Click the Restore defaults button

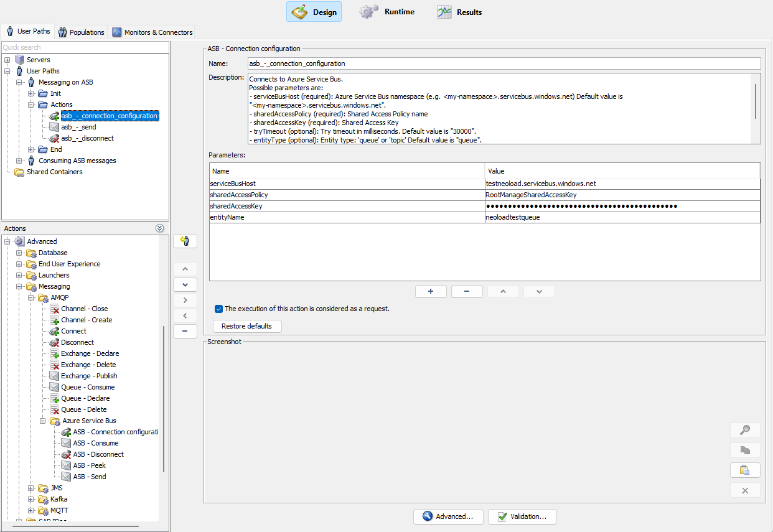click(x=246, y=326)
